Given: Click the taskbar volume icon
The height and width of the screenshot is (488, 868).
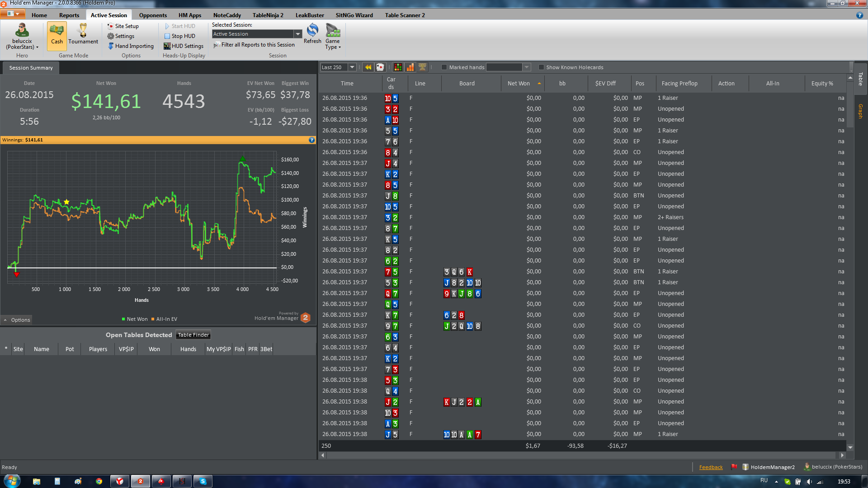Looking at the screenshot, I should click(809, 481).
